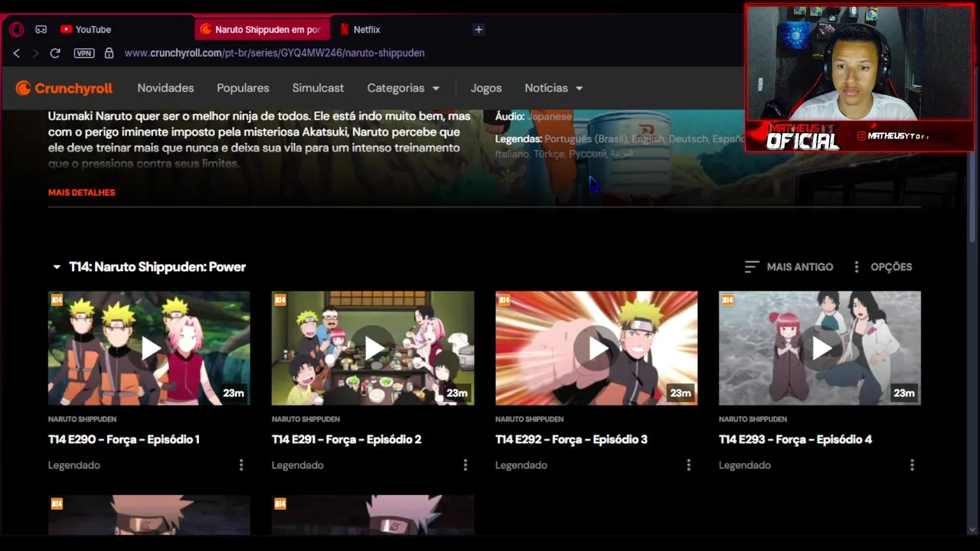
Task: Play episode E291 thumbnail
Action: [x=373, y=348]
